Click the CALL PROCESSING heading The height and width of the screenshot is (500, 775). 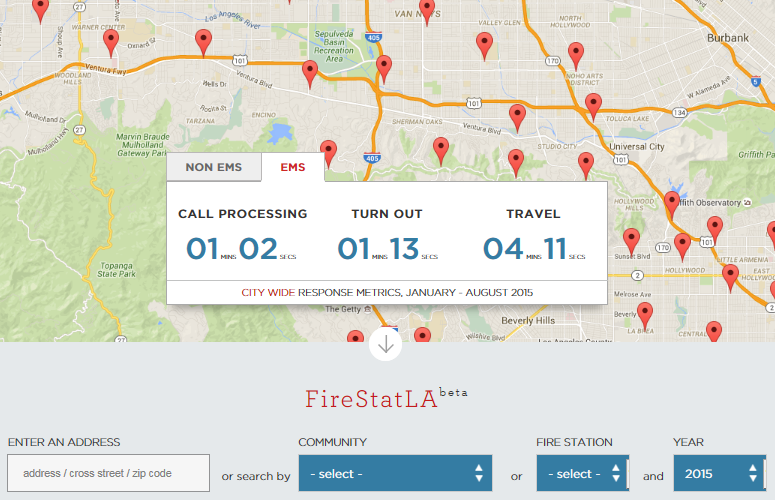point(243,214)
